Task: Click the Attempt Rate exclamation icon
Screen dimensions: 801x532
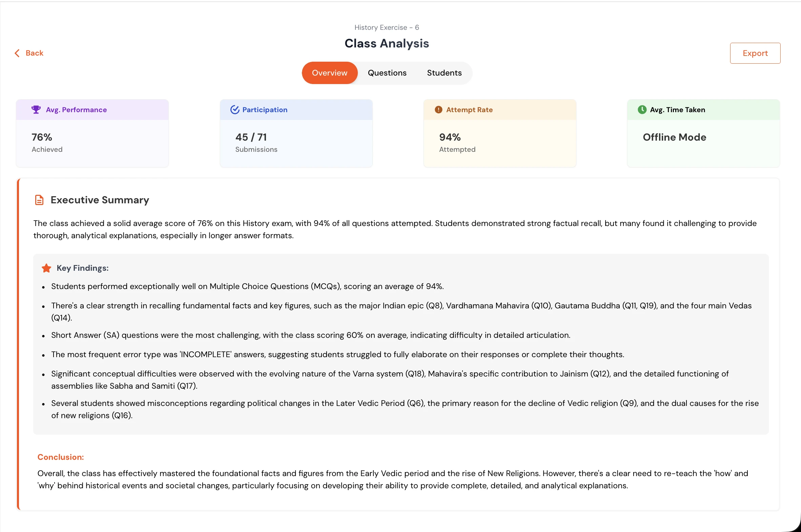Action: pyautogui.click(x=438, y=109)
